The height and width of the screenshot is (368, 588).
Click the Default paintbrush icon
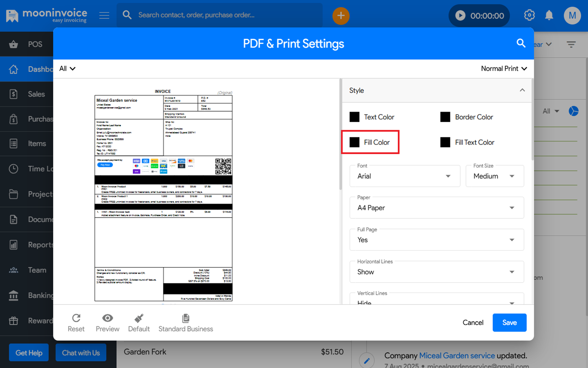(x=139, y=319)
